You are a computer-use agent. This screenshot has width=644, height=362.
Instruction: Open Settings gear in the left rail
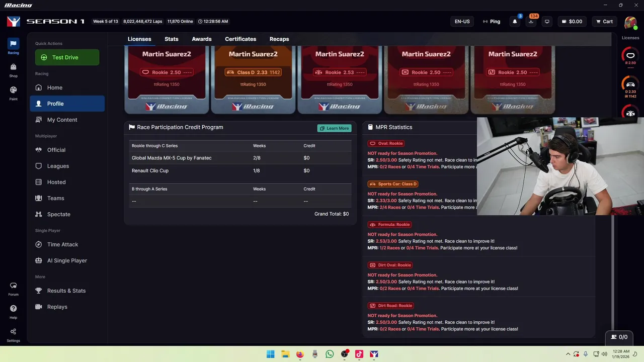[x=13, y=335]
